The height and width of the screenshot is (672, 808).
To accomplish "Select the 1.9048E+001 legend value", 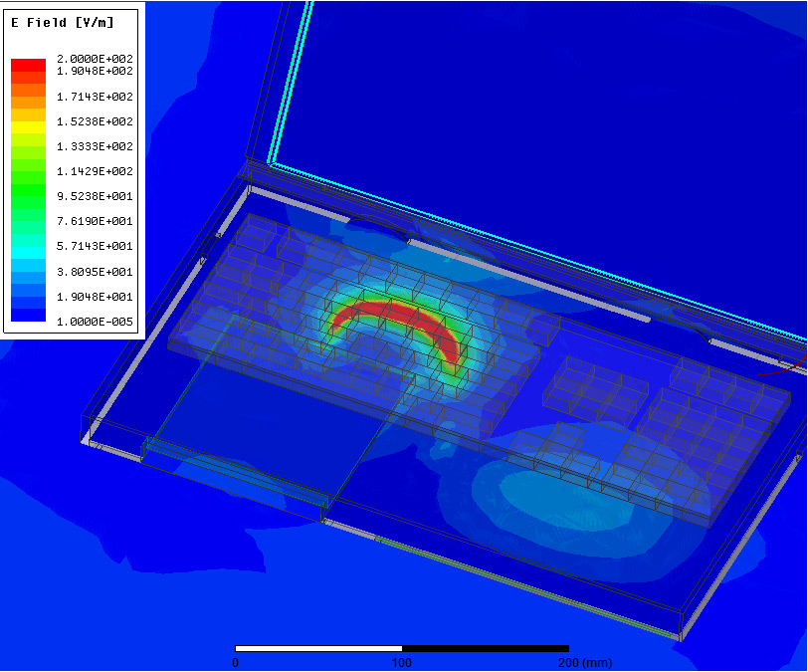I will click(95, 297).
